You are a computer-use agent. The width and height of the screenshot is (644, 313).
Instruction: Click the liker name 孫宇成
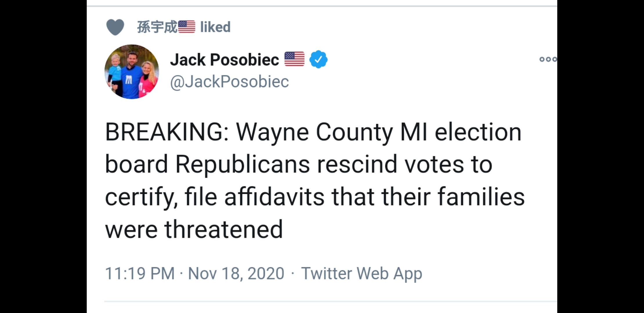pos(157,27)
